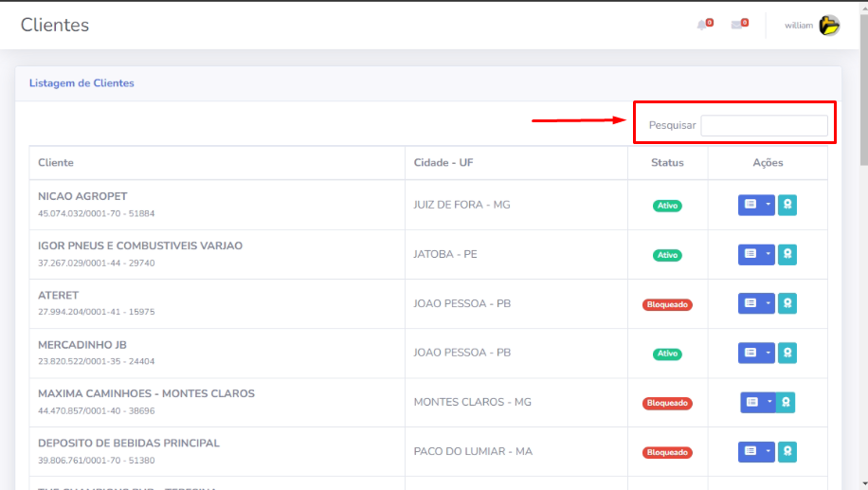The image size is (868, 490).
Task: Click the certificate icon for ATERET
Action: (x=787, y=303)
